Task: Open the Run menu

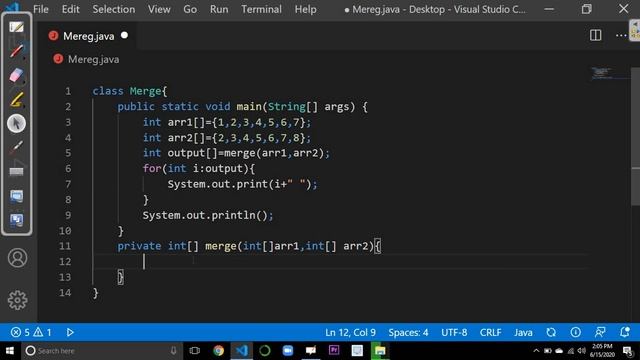Action: [219, 9]
